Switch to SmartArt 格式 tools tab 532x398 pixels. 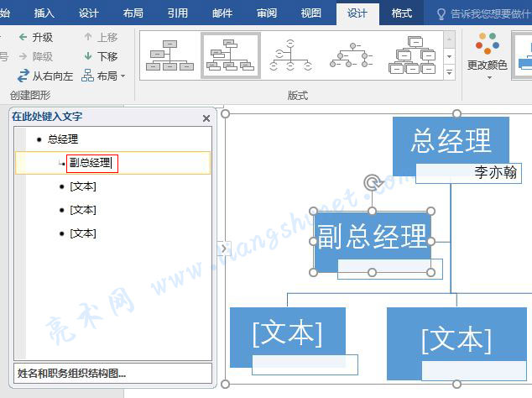(x=402, y=13)
